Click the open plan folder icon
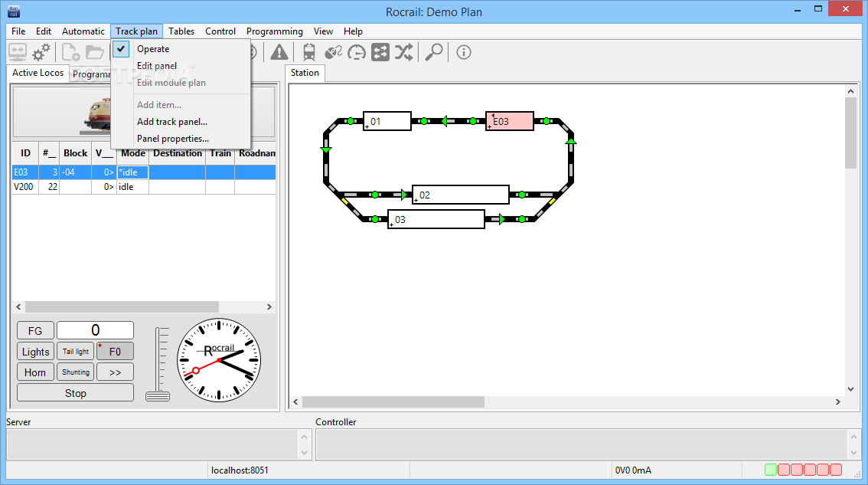The height and width of the screenshot is (485, 868). [95, 53]
